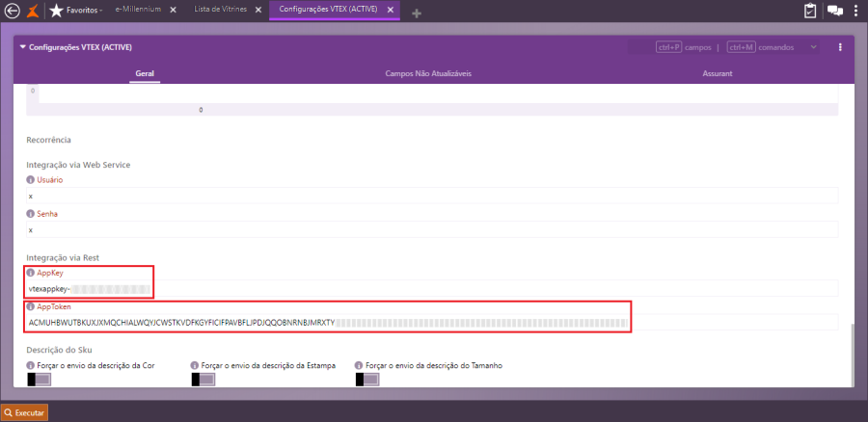The width and height of the screenshot is (868, 422).
Task: Click the info icon beside Senha
Action: click(31, 214)
